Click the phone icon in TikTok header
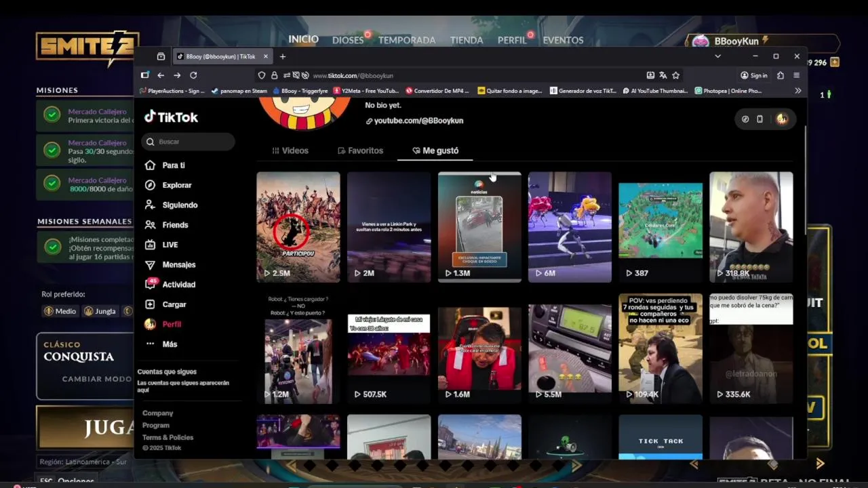 point(759,119)
